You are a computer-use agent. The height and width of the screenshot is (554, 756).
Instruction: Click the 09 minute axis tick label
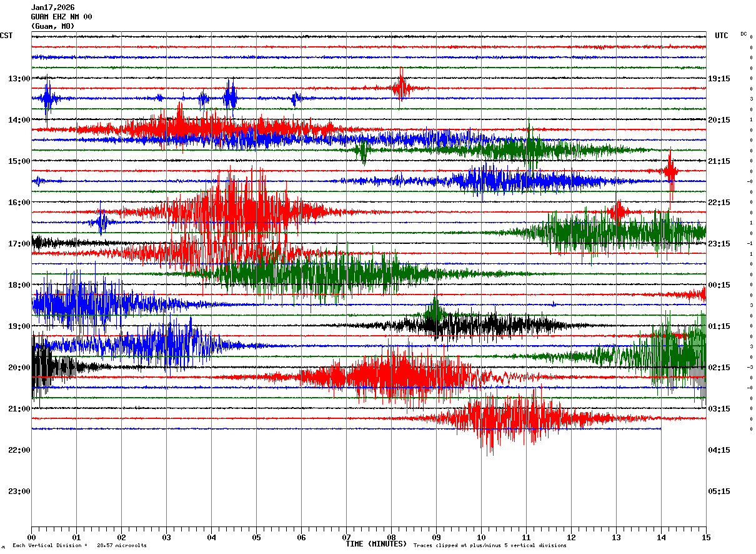[436, 537]
